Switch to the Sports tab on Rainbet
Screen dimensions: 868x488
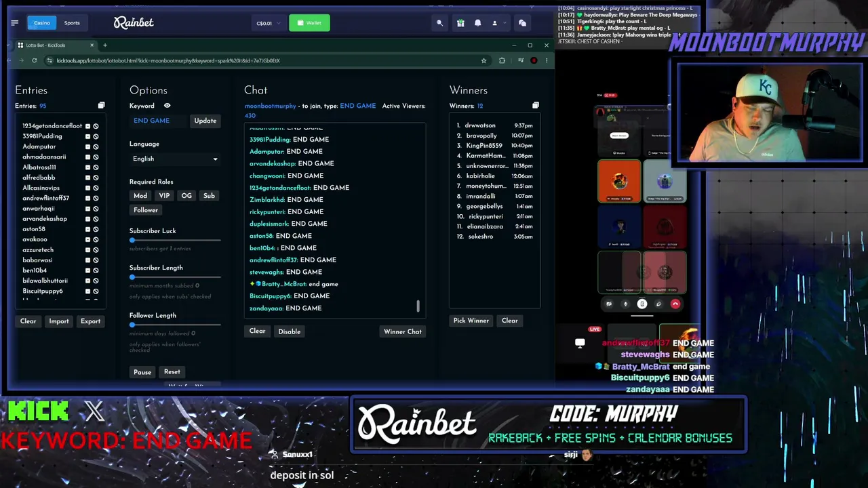click(x=72, y=23)
